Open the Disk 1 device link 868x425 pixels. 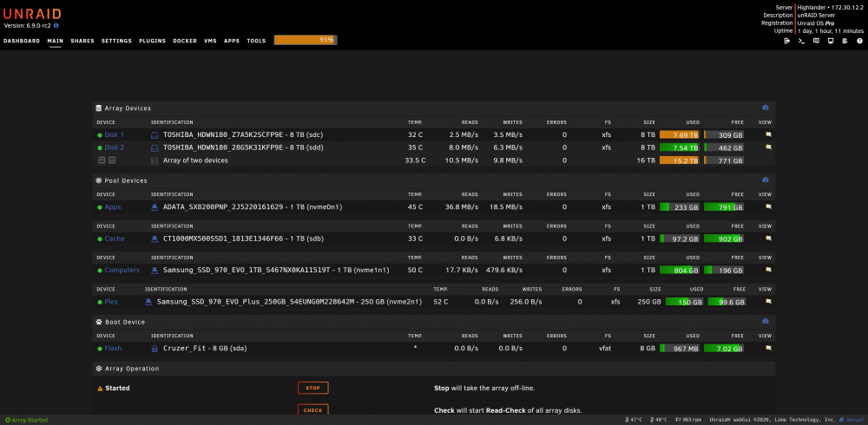point(114,134)
